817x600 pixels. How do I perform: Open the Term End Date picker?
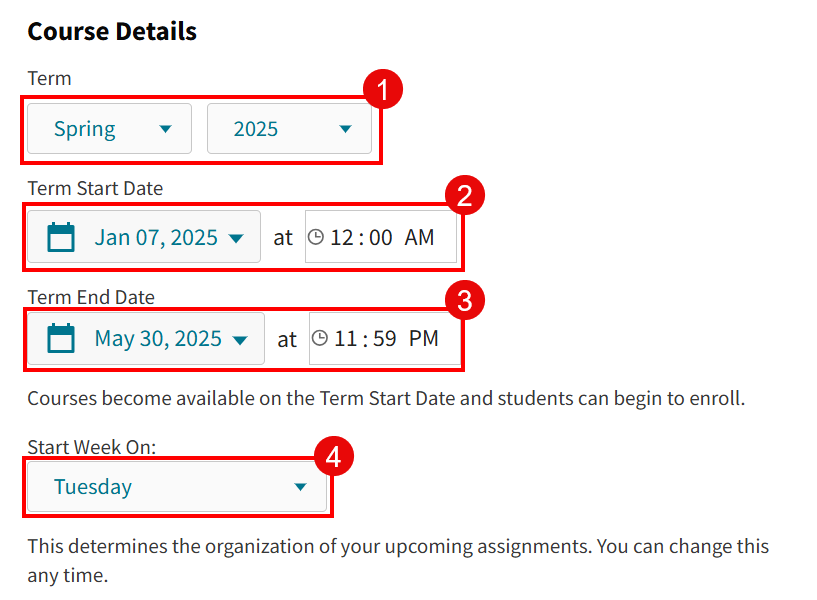(x=145, y=338)
